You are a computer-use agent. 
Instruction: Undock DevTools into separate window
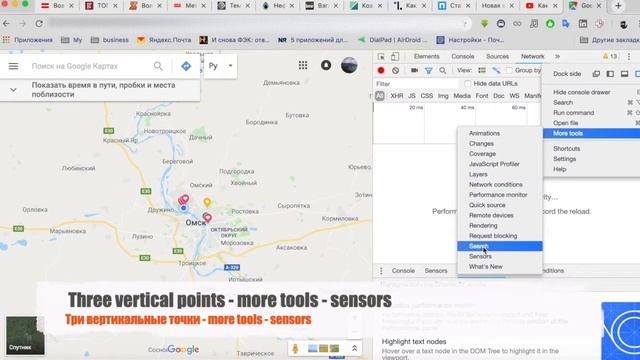pos(596,74)
